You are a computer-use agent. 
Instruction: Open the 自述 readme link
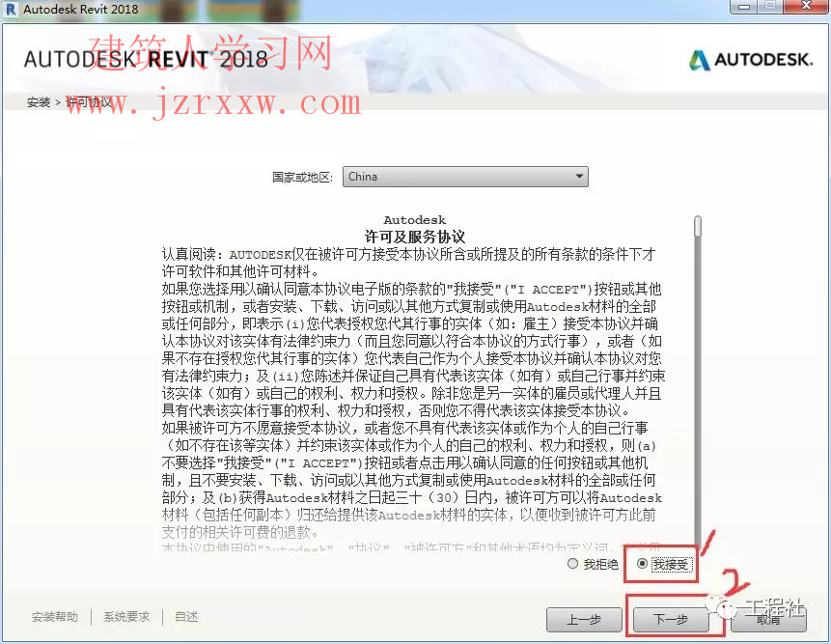click(186, 616)
